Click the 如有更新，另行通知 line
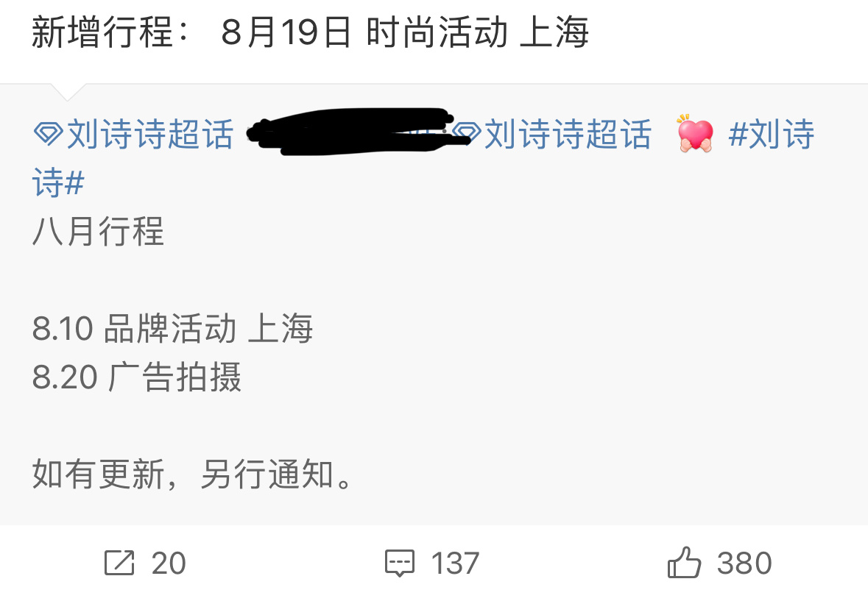Viewport: 868px width, 601px height. pos(191,474)
